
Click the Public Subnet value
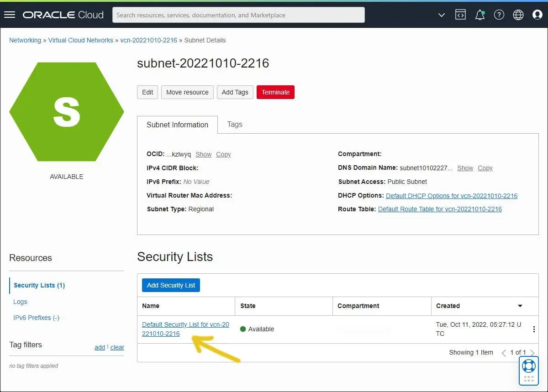[x=407, y=182]
